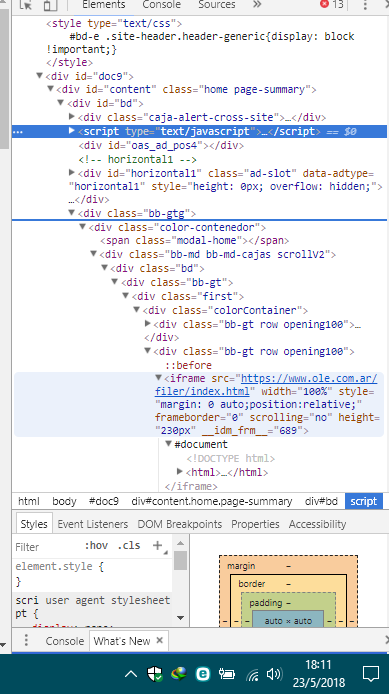This screenshot has height=694, width=389.
Task: Toggle the device toolbar icon
Action: click(x=50, y=5)
